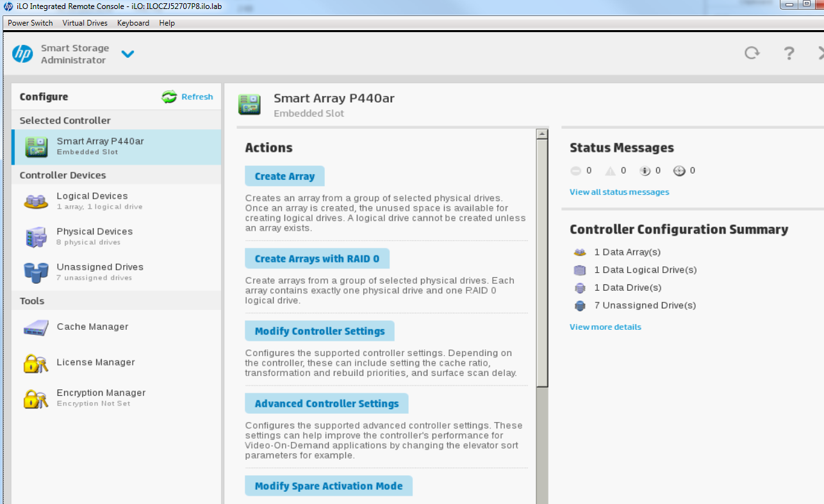Click 'Controller Configuration Summary' heading
The image size is (824, 504).
click(679, 230)
